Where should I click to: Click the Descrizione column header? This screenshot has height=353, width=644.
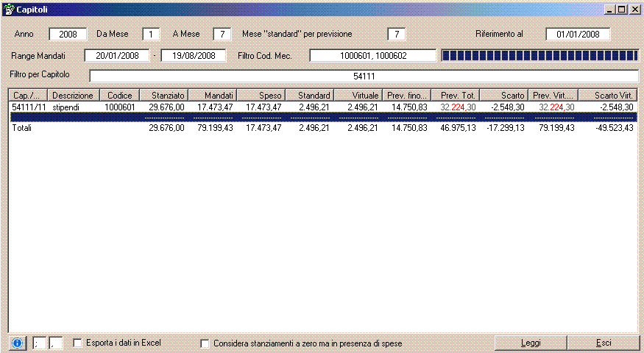pos(73,96)
